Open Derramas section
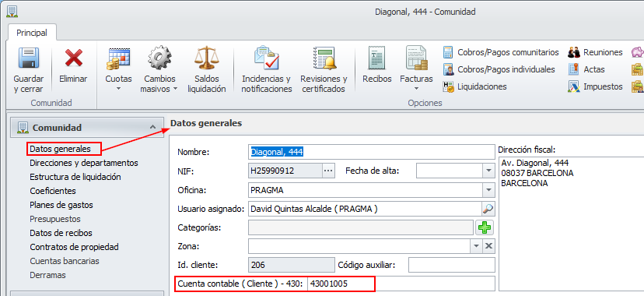The height and width of the screenshot is (296, 644). (x=47, y=275)
